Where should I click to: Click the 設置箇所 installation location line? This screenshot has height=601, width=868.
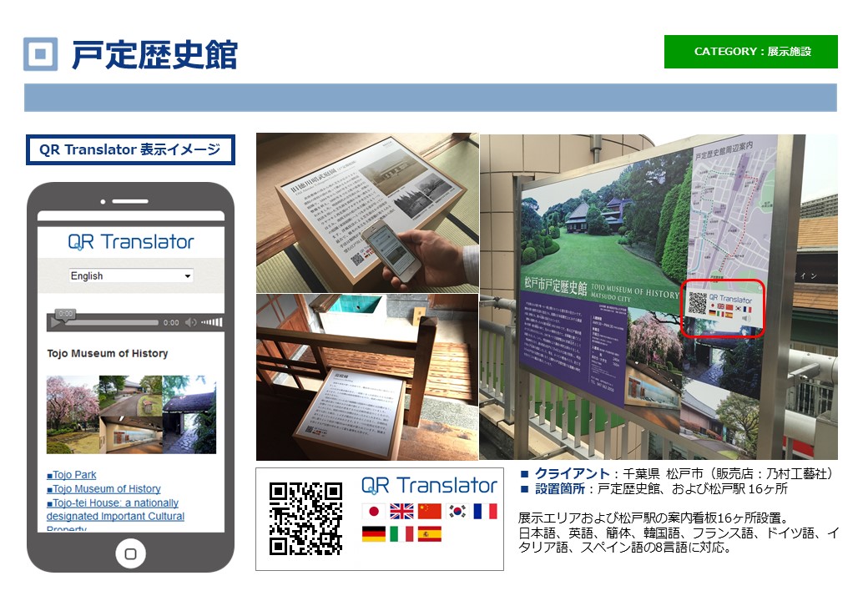pyautogui.click(x=654, y=488)
